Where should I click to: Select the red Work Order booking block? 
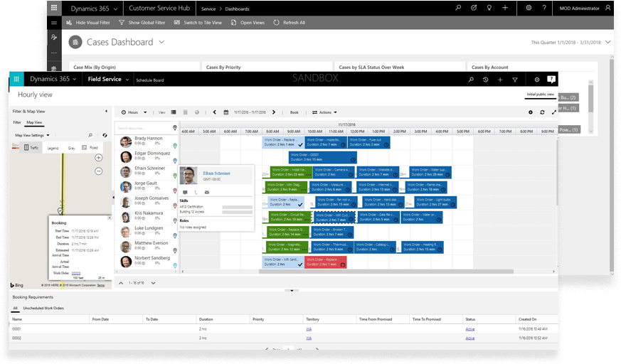(x=326, y=262)
